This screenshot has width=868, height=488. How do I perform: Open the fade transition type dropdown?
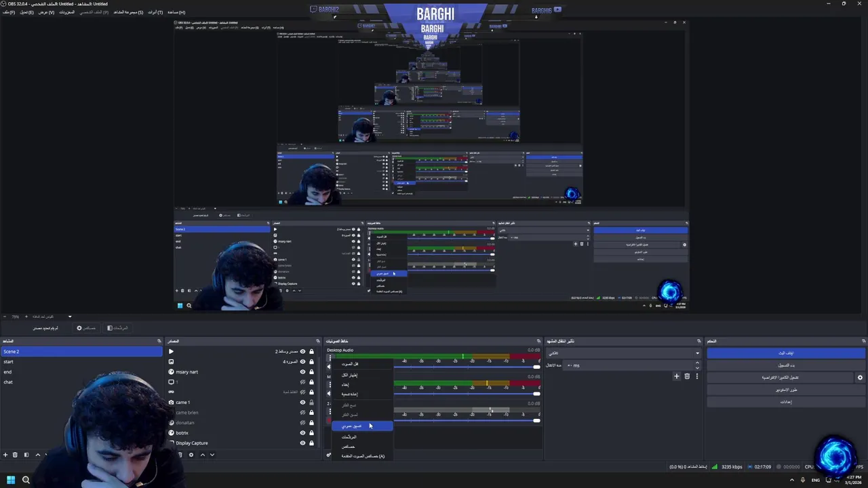tap(623, 353)
